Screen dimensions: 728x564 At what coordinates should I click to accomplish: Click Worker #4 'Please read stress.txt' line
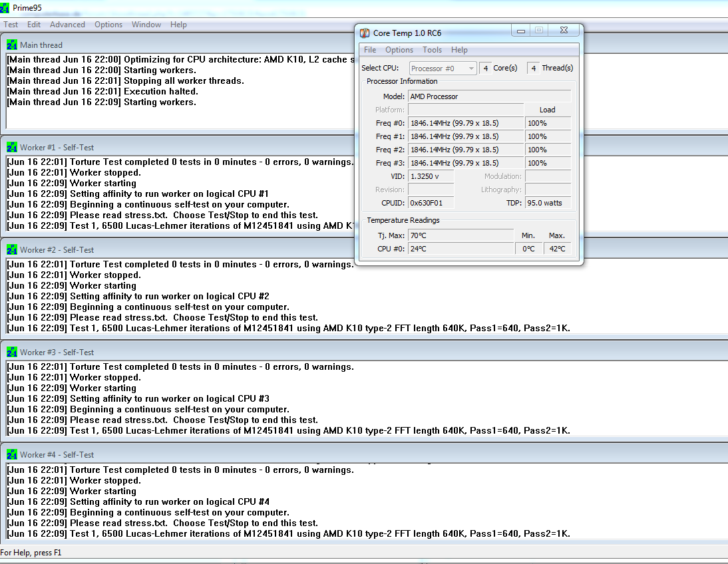162,523
